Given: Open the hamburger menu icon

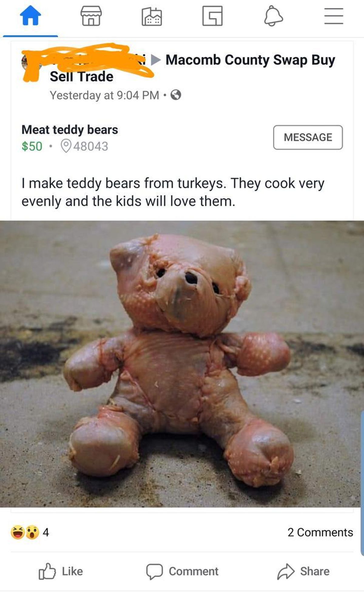Looking at the screenshot, I should point(334,16).
